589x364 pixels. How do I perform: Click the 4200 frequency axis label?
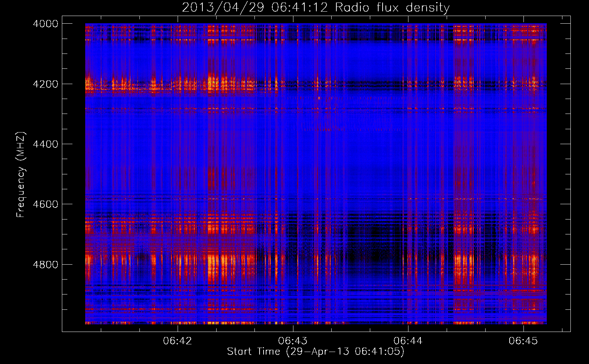click(x=46, y=84)
